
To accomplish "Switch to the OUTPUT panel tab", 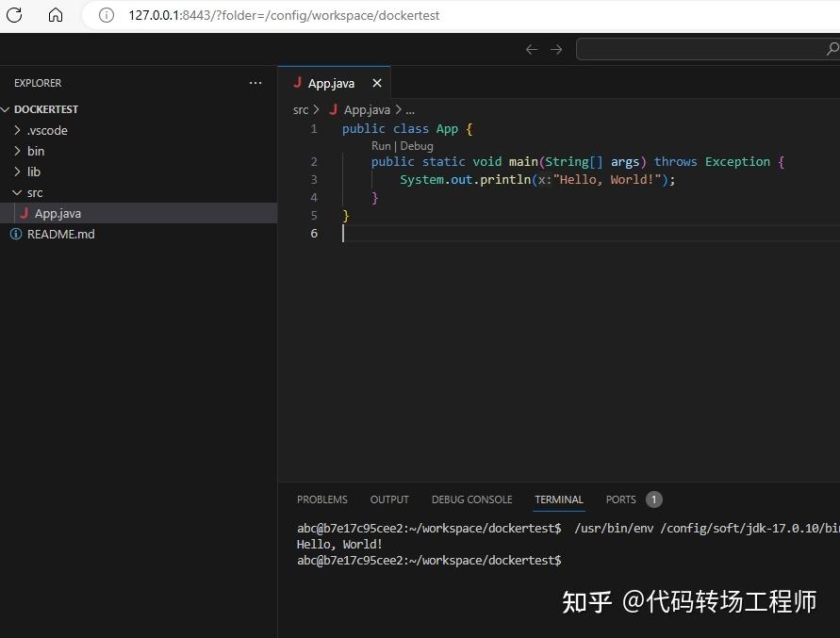I will click(x=389, y=499).
